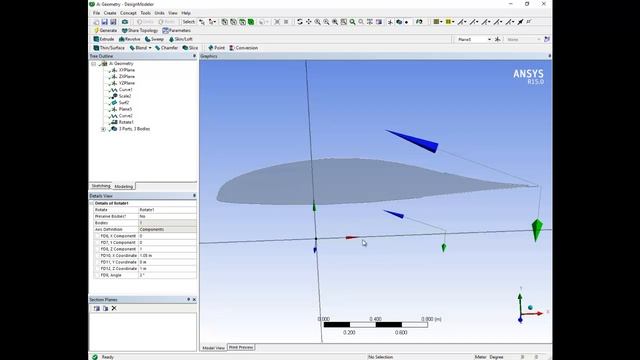Image resolution: width=640 pixels, height=360 pixels.
Task: Select the Chamfer tool
Action: click(x=166, y=48)
